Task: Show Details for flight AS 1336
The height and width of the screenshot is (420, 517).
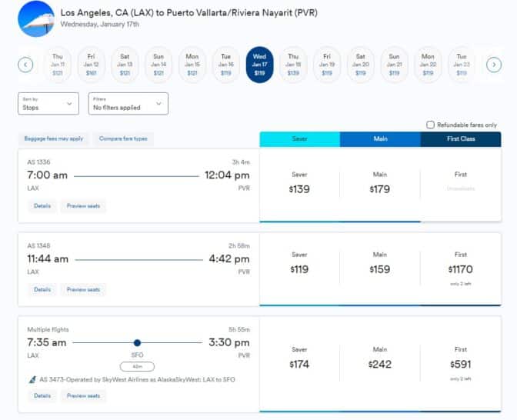Action: click(42, 206)
